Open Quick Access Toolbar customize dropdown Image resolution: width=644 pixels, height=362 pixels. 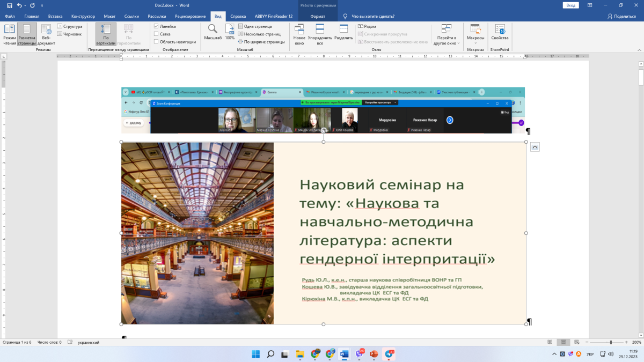click(42, 5)
